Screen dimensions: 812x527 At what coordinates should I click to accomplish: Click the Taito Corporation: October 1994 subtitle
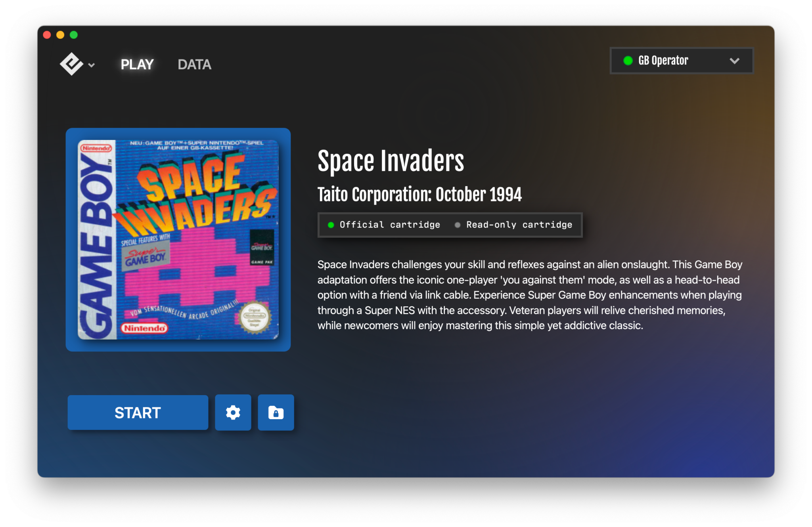pos(419,195)
